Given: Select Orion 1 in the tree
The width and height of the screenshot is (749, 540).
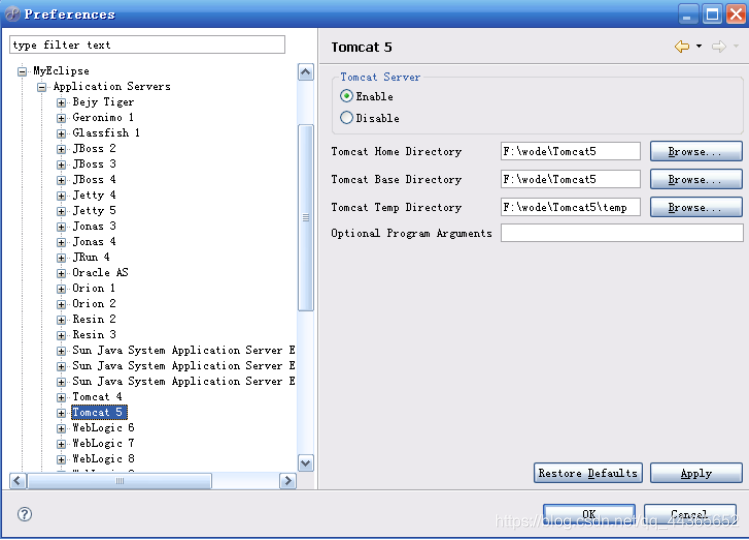Looking at the screenshot, I should pyautogui.click(x=94, y=289).
